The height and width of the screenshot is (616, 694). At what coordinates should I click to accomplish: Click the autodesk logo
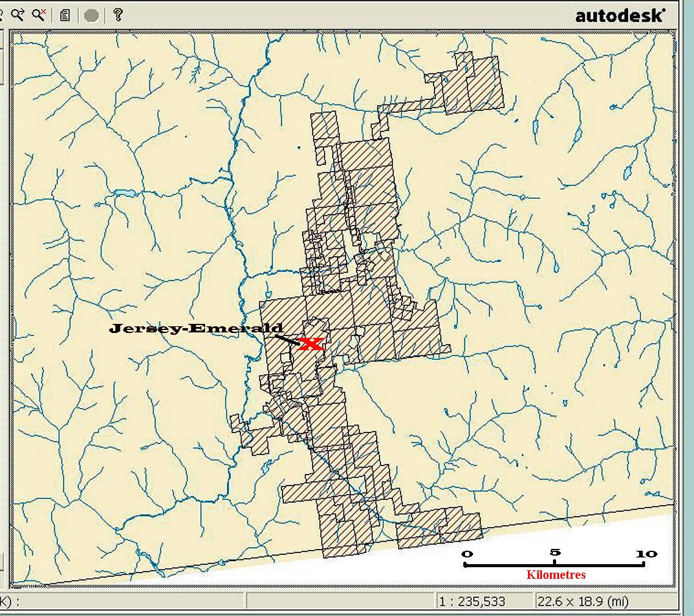coord(620,16)
